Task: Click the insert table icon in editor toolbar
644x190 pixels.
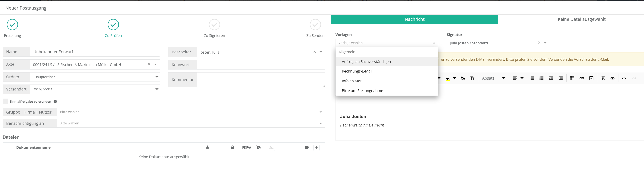Action: (572, 78)
